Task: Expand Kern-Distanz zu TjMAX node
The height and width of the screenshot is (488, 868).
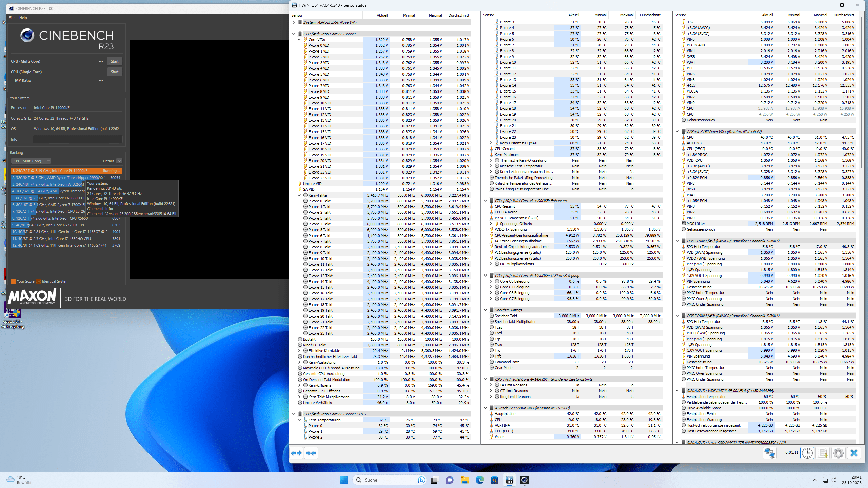Action: pyautogui.click(x=491, y=143)
